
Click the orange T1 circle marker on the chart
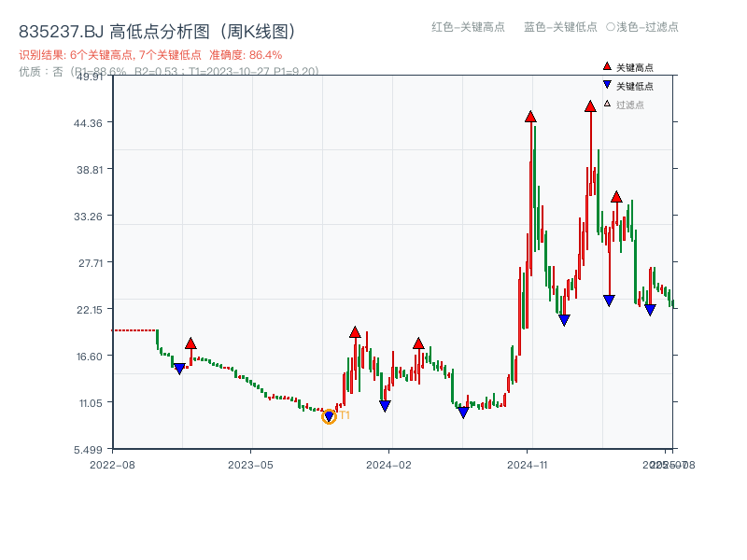tap(329, 415)
